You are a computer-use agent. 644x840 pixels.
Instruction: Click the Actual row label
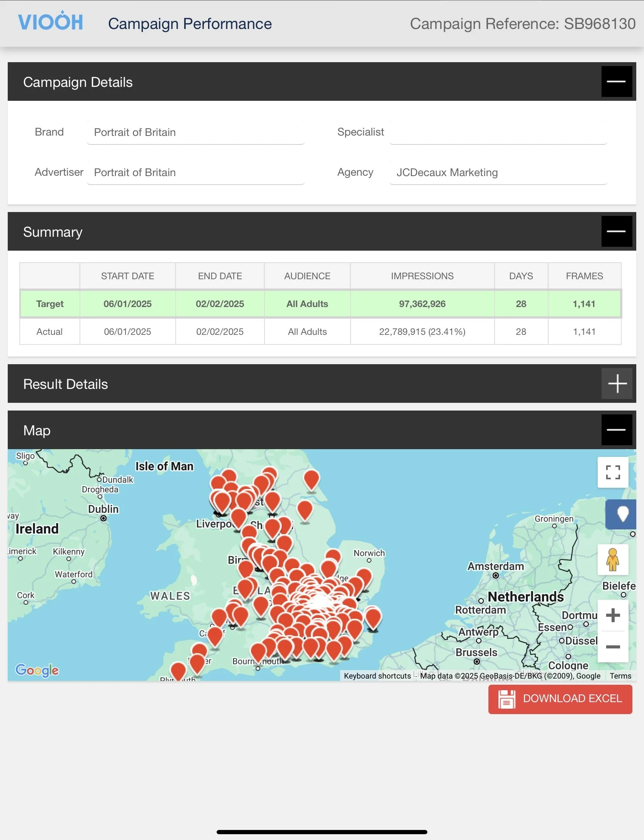[x=49, y=332]
